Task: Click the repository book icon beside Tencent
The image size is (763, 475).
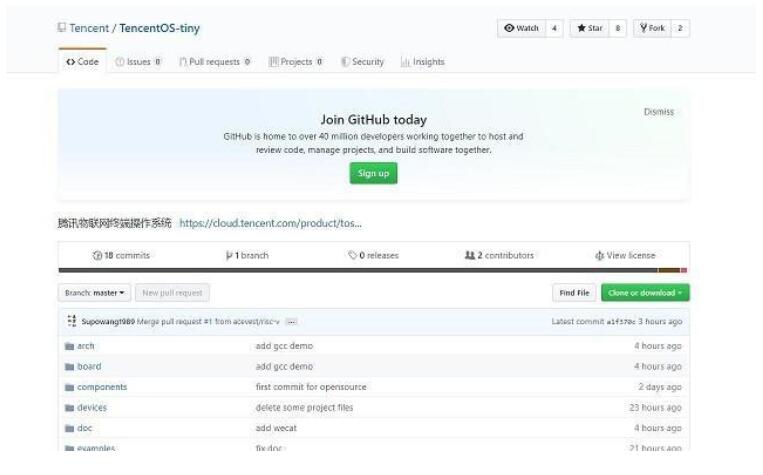Action: click(62, 28)
